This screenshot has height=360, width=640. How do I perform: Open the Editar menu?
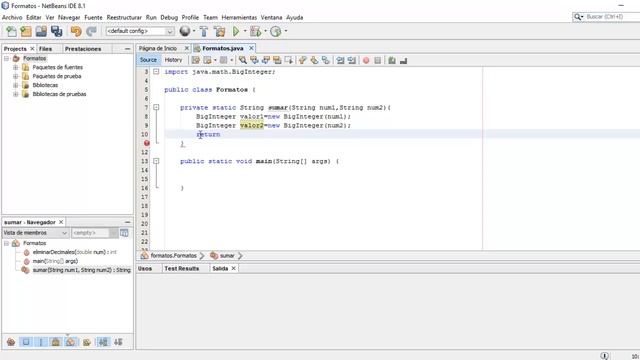[x=34, y=18]
